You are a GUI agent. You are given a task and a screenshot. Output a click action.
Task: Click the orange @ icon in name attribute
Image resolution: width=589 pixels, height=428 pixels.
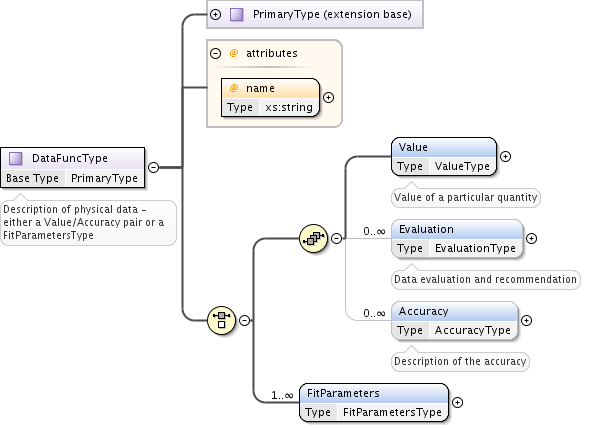pyautogui.click(x=234, y=88)
